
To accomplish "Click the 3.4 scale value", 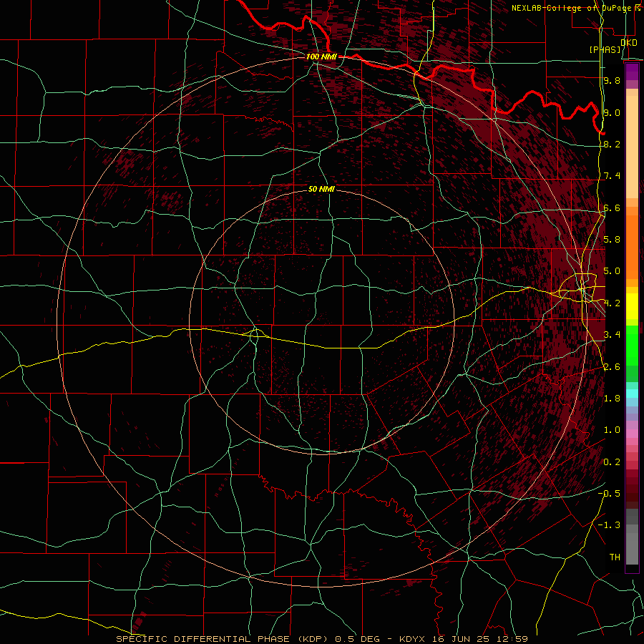I will coord(612,335).
